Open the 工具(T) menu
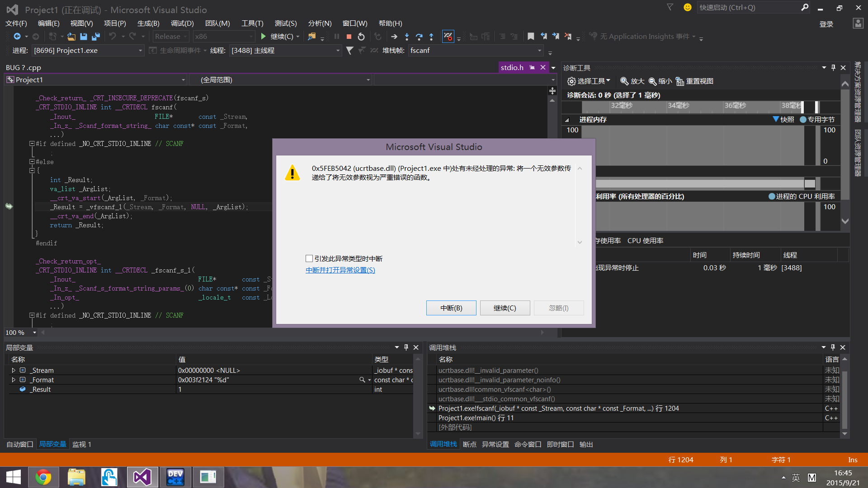This screenshot has width=868, height=488. click(x=252, y=23)
